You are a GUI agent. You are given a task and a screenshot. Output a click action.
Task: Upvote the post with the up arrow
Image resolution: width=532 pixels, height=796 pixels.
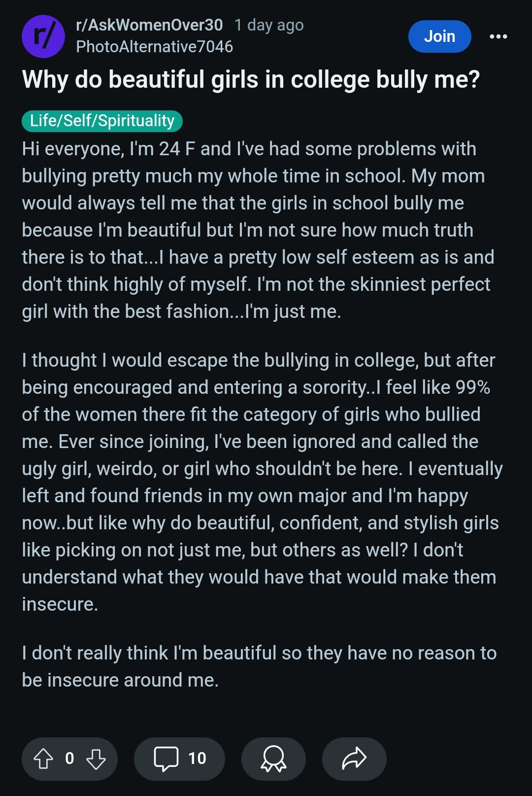[43, 759]
